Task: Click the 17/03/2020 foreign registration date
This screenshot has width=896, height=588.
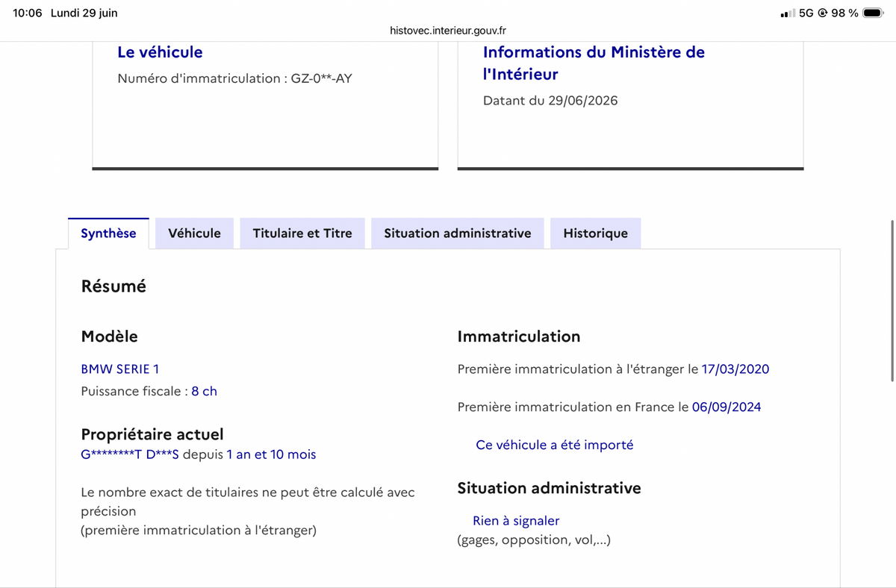Action: tap(735, 369)
